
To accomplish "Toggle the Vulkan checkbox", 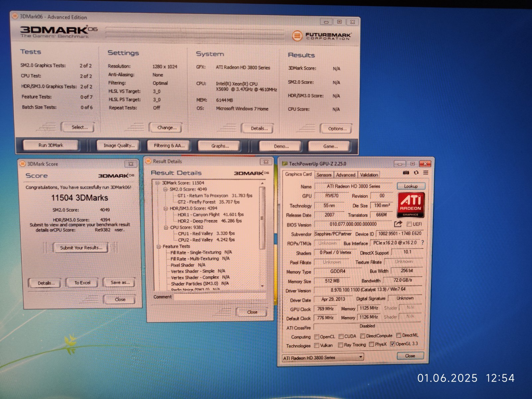I will pyautogui.click(x=317, y=345).
